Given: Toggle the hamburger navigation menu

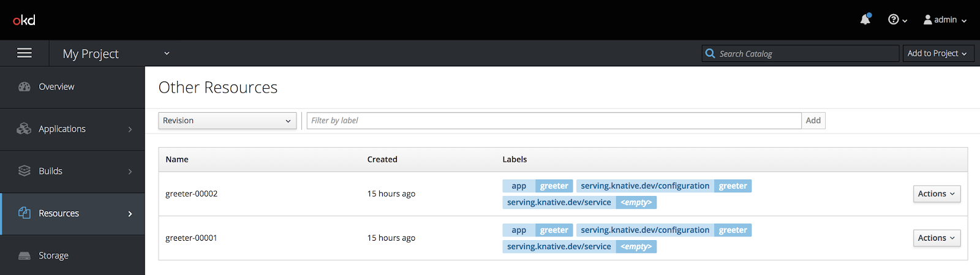Looking at the screenshot, I should point(24,53).
